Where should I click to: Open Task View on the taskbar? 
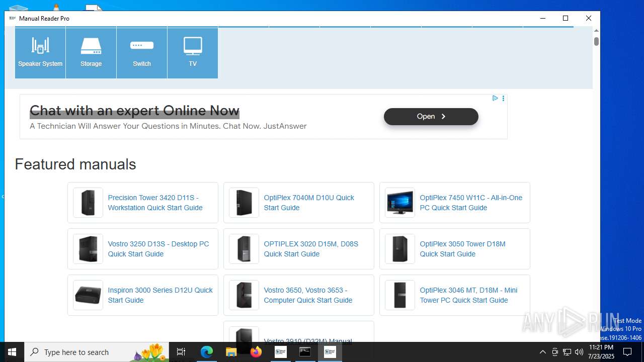(181, 352)
